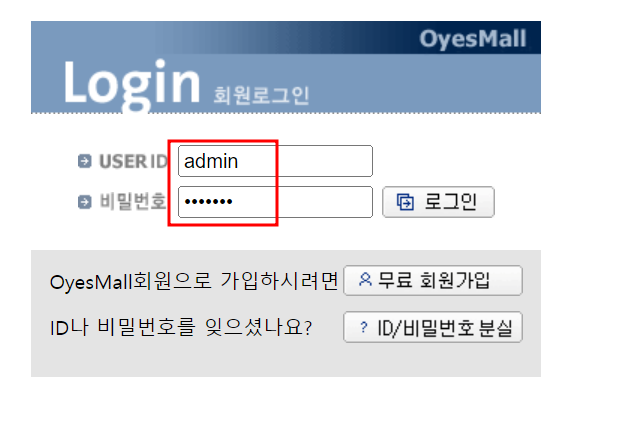Click the 회원로그인 subtitle in the banner
The height and width of the screenshot is (422, 623).
(x=261, y=95)
